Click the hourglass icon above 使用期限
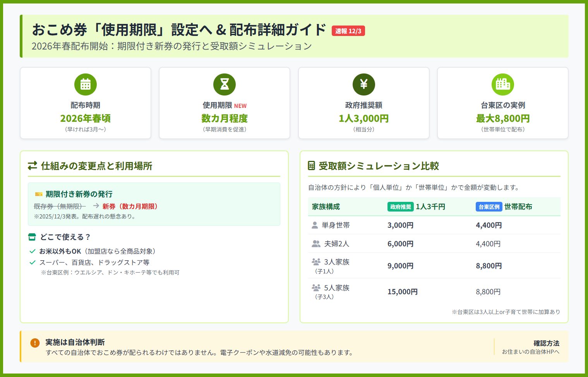The image size is (588, 377). tap(225, 84)
